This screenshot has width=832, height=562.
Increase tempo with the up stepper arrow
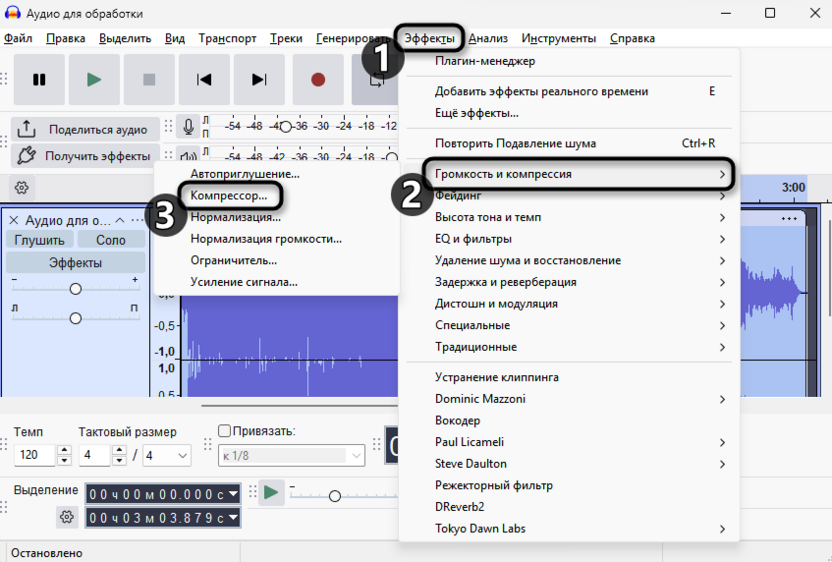64,450
